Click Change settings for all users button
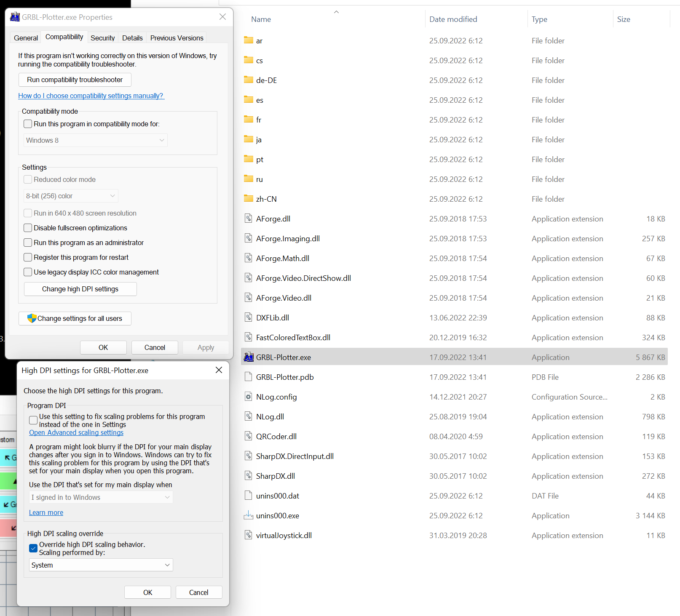 75,319
